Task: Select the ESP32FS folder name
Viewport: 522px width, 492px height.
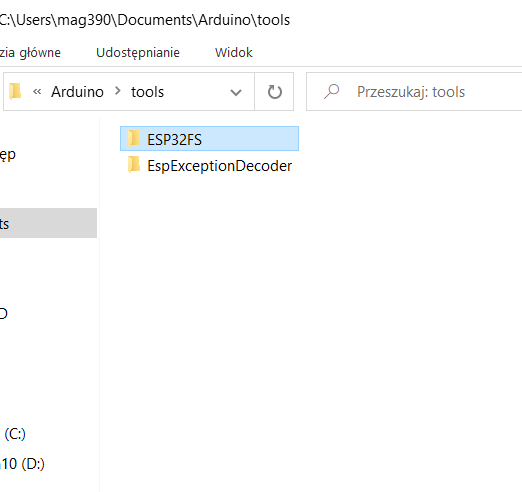Action: (174, 140)
